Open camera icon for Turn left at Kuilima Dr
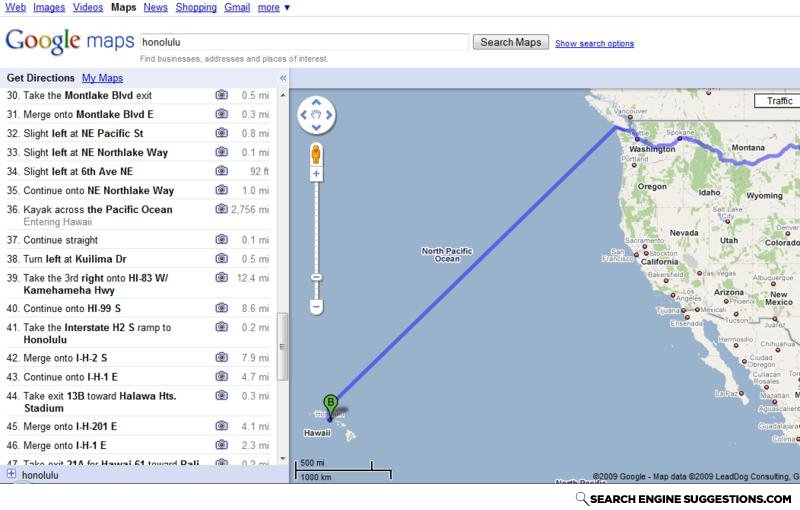 221,258
